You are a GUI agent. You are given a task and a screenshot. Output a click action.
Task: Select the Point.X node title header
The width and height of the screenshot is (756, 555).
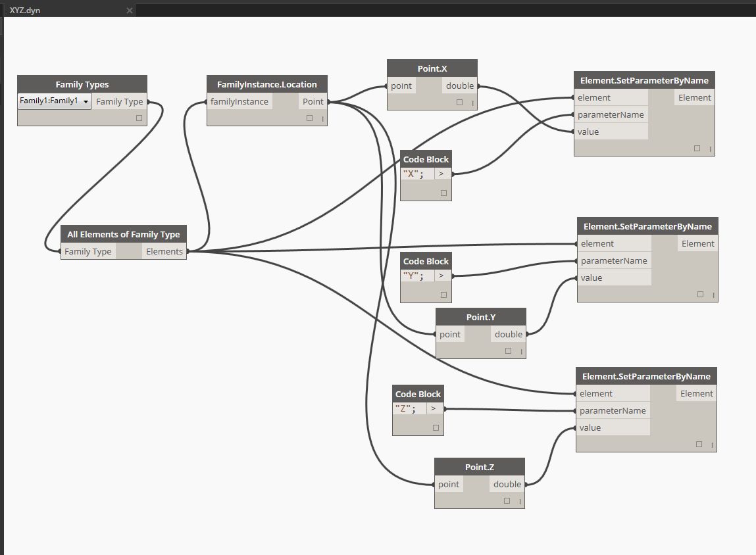point(432,68)
